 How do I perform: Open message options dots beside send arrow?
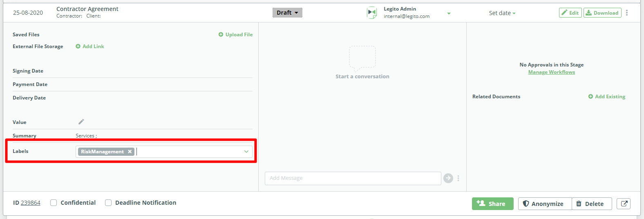point(458,178)
